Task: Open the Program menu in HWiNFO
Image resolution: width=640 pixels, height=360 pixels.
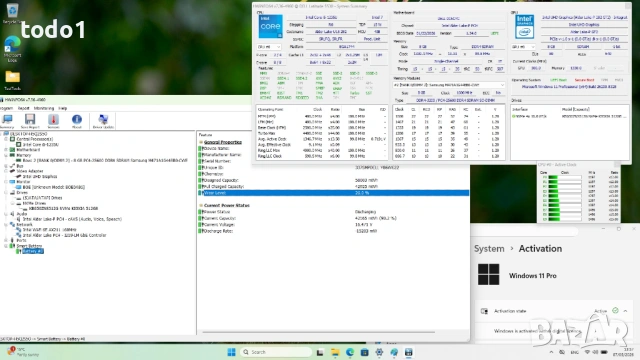Action: click(x=6, y=108)
